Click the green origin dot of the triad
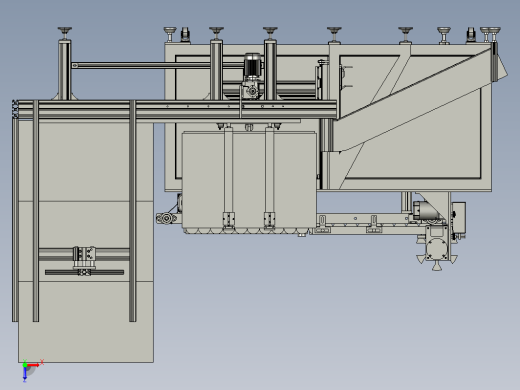The width and height of the screenshot is (520, 390). pyautogui.click(x=25, y=365)
